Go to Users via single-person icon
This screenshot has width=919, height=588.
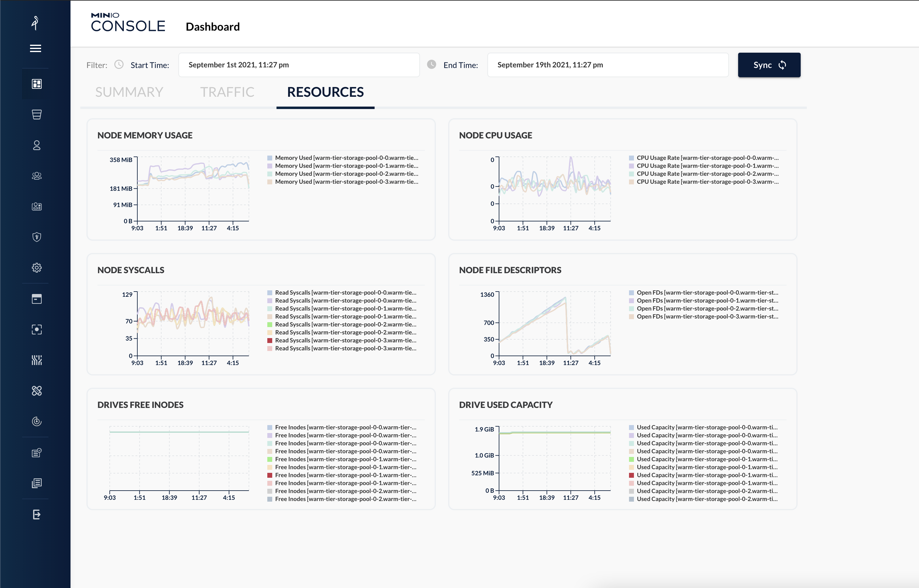tap(37, 145)
